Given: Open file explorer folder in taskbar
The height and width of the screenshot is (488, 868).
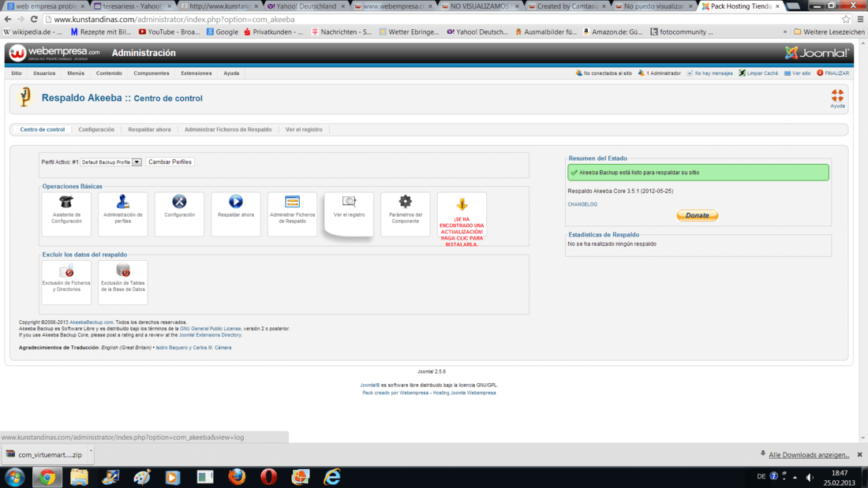Looking at the screenshot, I should pos(79,477).
